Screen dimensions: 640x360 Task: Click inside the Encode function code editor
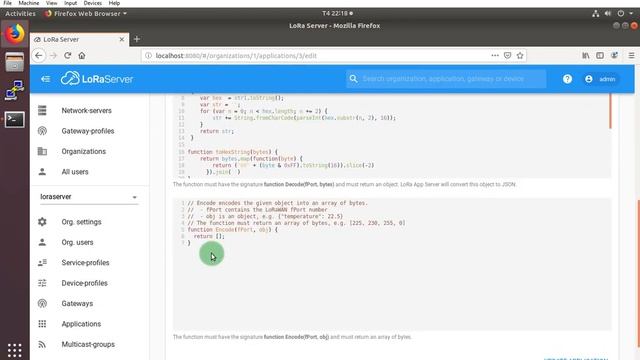click(392, 264)
